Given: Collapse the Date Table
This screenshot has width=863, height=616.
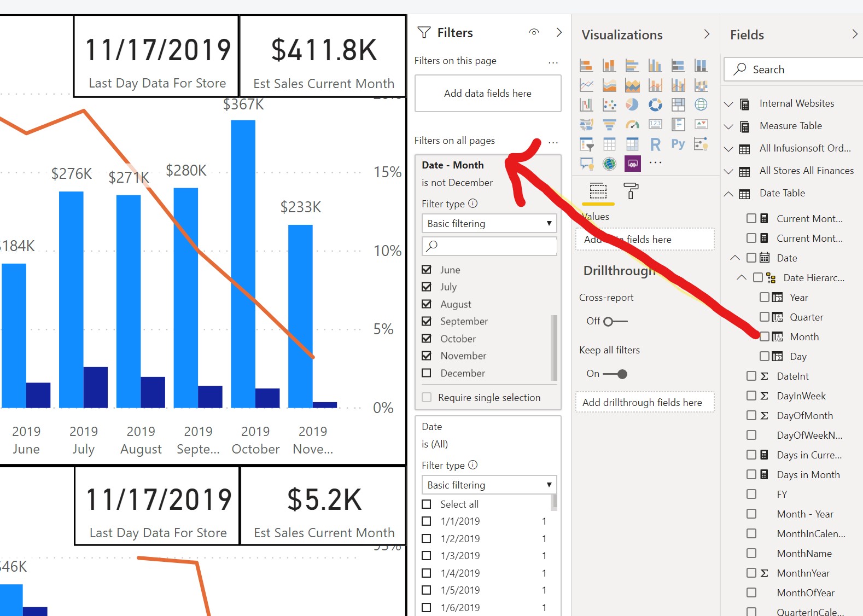Looking at the screenshot, I should click(728, 194).
